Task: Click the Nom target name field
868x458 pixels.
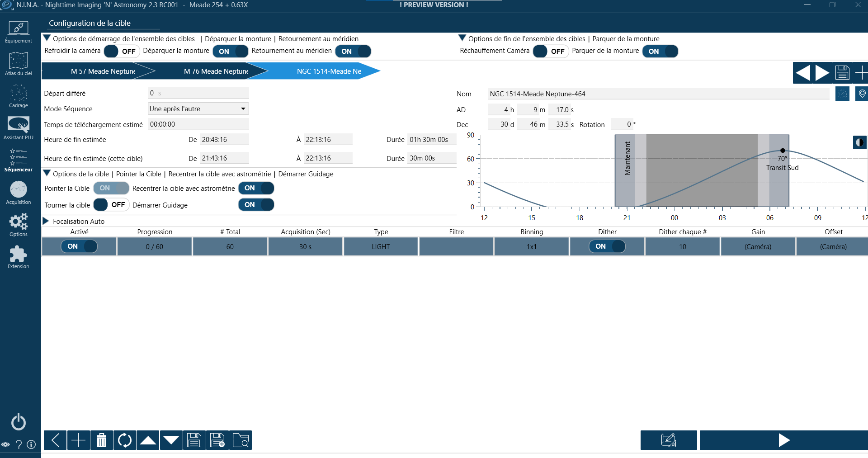Action: coord(658,94)
